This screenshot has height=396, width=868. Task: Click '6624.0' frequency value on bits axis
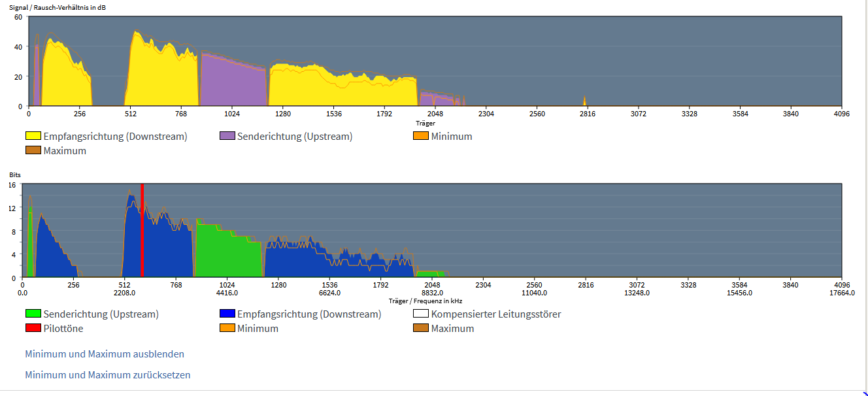click(330, 293)
